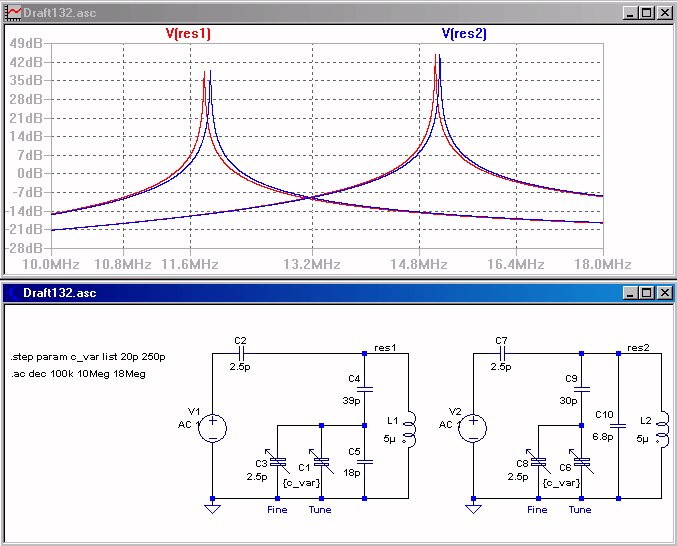
Task: Select the .step param c_var directive
Action: click(88, 357)
